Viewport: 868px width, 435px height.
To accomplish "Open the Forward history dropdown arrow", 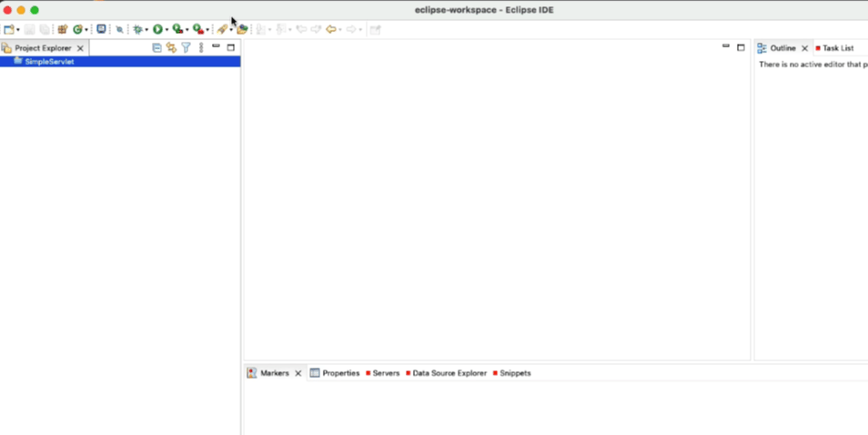I will click(x=360, y=30).
